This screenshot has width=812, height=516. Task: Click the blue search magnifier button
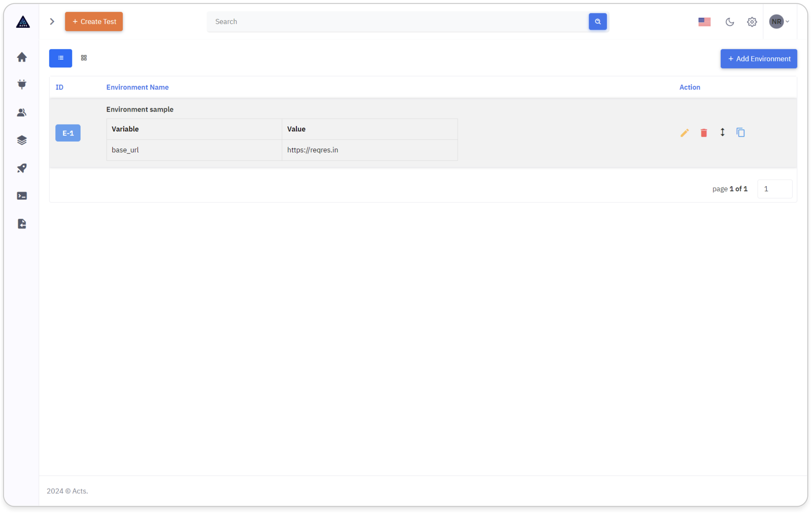[x=598, y=21]
